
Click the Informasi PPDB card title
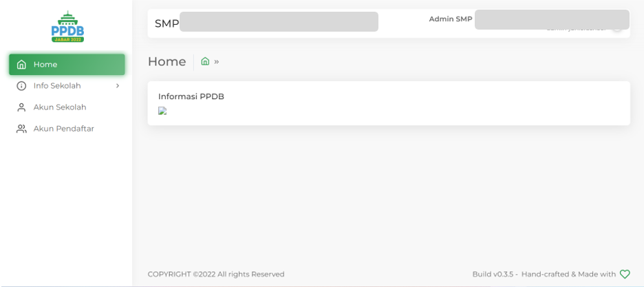191,96
